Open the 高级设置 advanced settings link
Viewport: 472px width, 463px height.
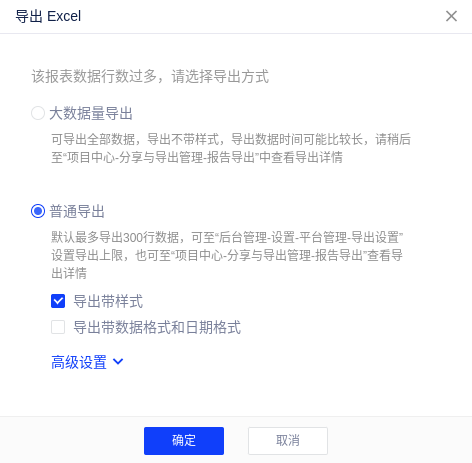coord(79,362)
